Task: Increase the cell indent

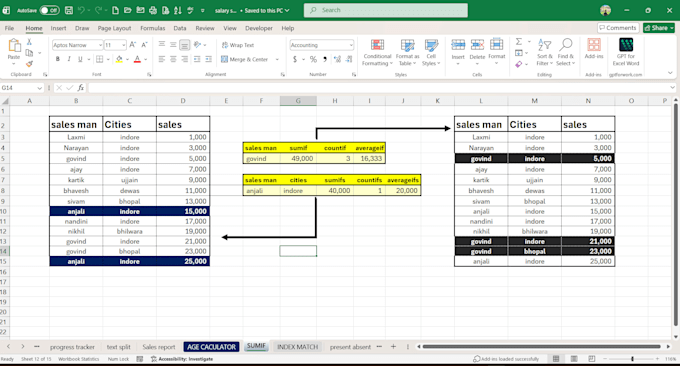Action: click(209, 59)
